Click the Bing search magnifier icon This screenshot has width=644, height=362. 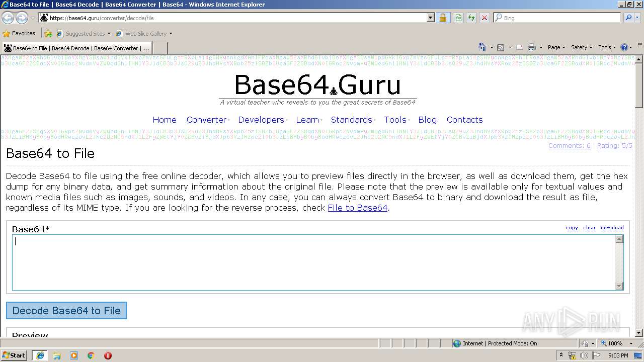(x=628, y=18)
